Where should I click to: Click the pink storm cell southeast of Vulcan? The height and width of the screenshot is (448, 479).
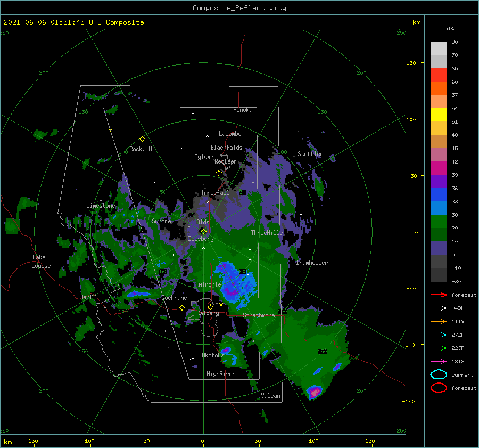point(315,392)
